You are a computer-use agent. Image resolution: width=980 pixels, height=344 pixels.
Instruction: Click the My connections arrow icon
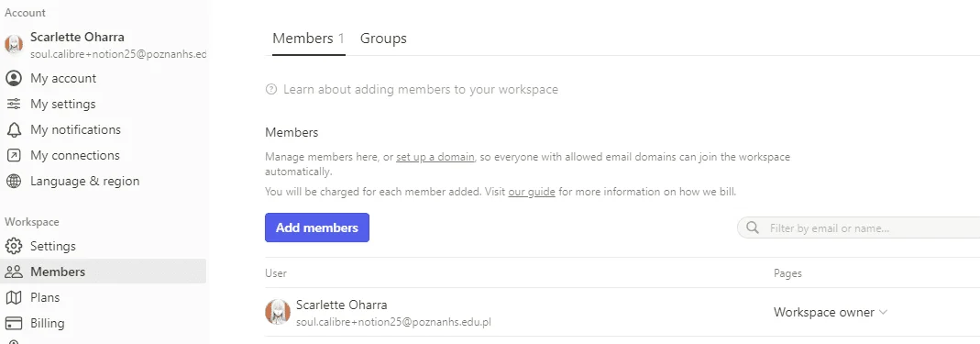[13, 155]
